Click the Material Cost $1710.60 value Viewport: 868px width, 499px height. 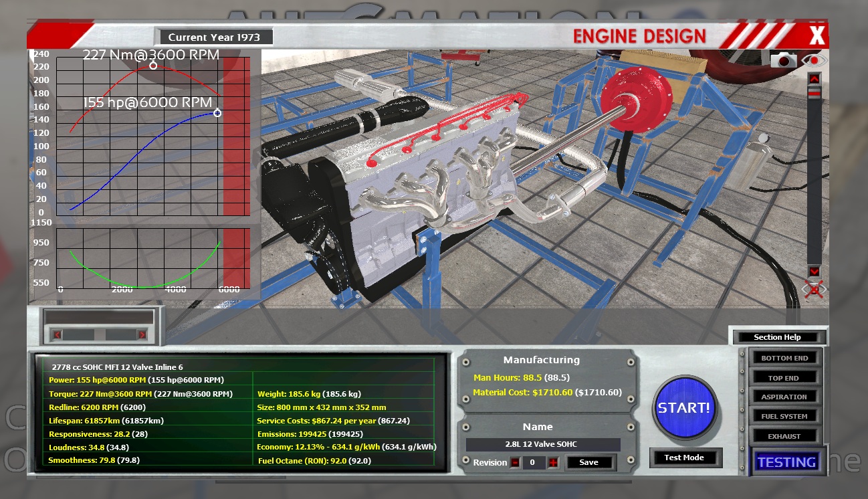[x=547, y=392]
